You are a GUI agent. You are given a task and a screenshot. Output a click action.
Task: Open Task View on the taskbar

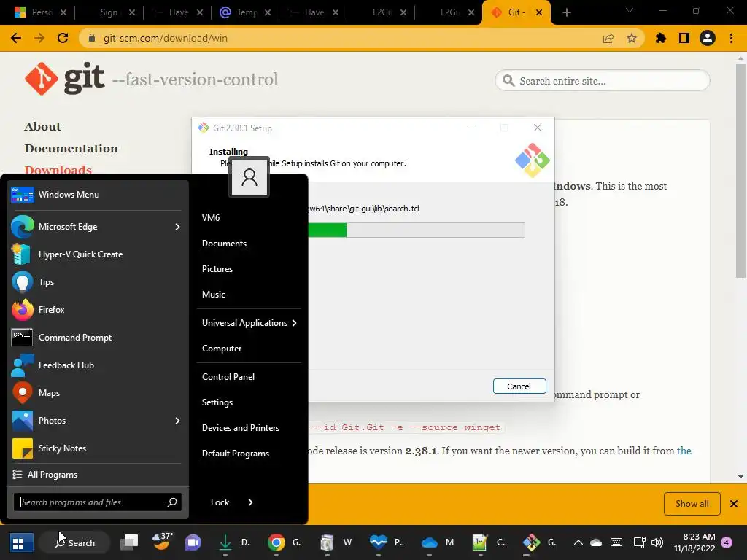[x=129, y=542]
